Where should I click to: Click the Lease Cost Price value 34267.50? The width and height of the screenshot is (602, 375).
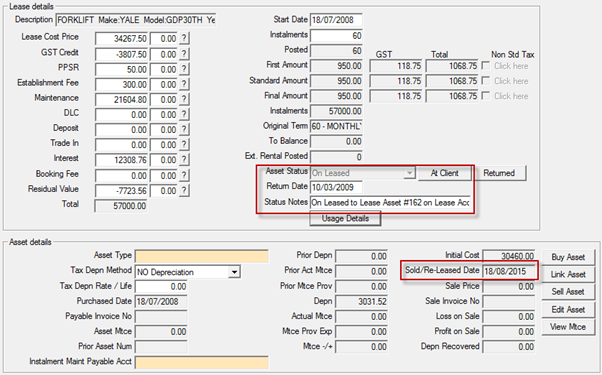[121, 38]
